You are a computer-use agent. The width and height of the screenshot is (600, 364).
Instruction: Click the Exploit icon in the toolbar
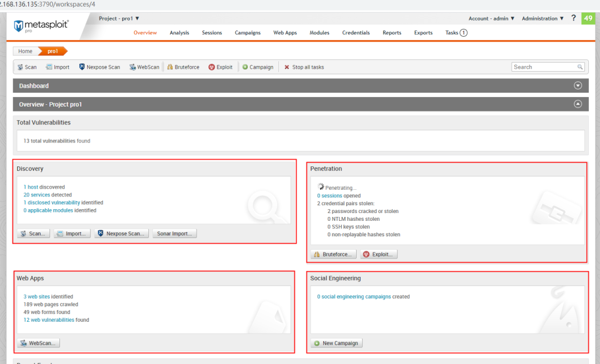[x=212, y=67]
